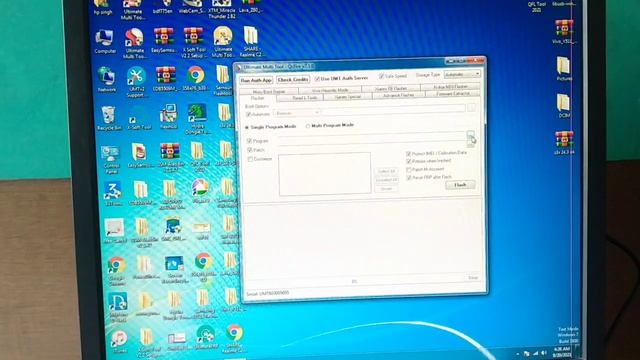Open the DCIM folder on desktop
The height and width of the screenshot is (360, 640).
coord(564,105)
